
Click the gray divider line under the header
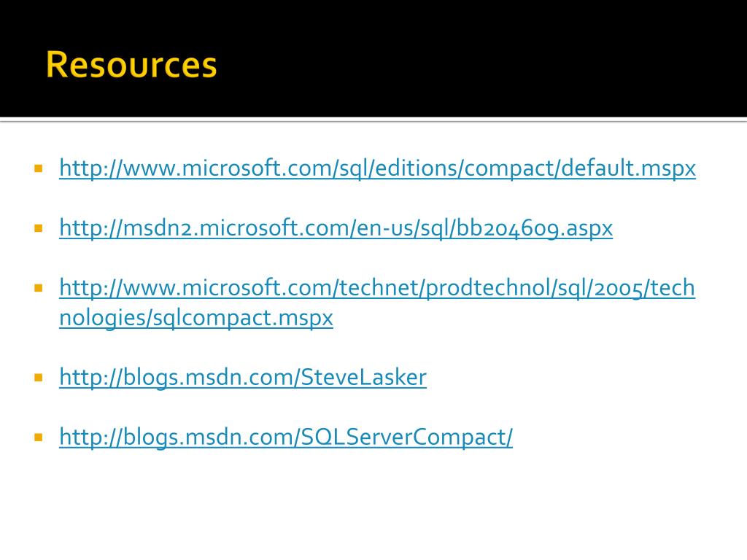(373, 120)
